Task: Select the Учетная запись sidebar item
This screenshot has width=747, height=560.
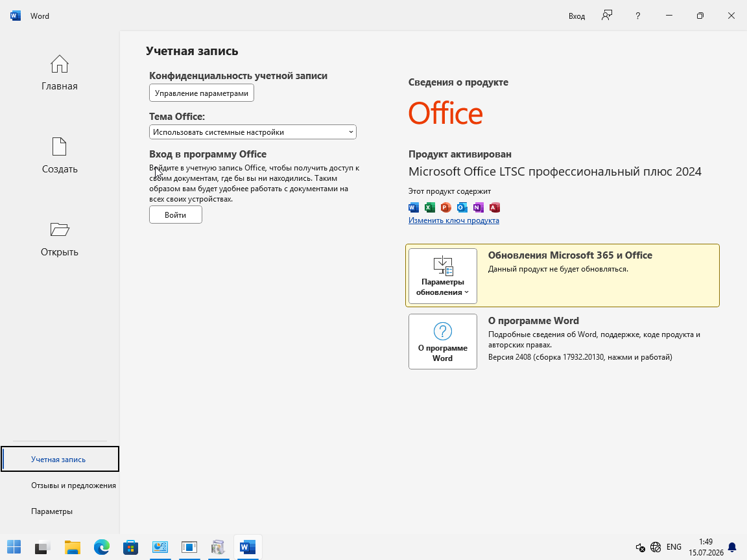Action: coord(60,459)
